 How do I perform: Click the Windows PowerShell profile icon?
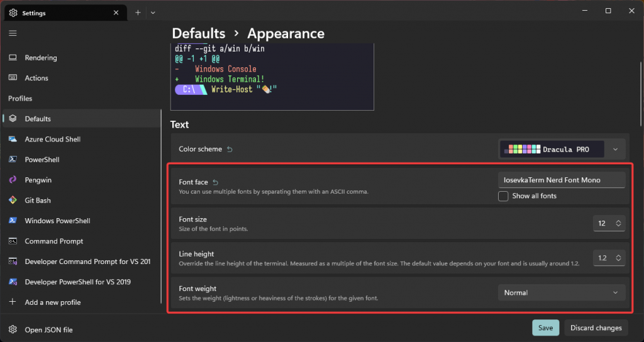point(13,221)
